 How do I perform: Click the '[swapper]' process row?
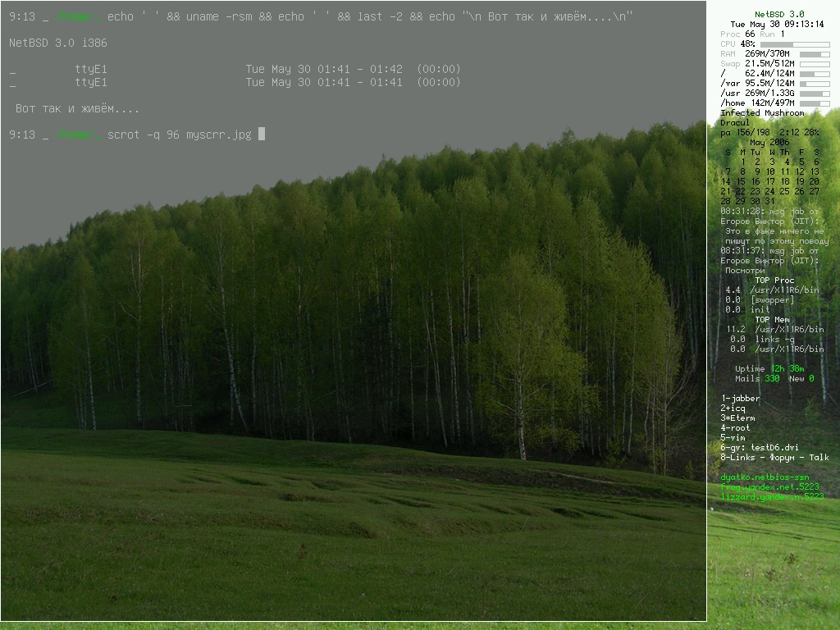coord(760,300)
